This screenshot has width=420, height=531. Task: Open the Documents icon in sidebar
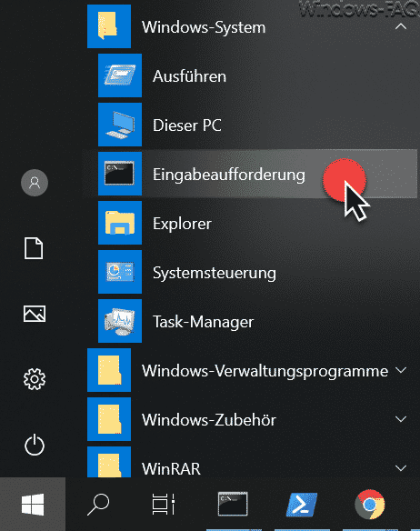point(34,248)
